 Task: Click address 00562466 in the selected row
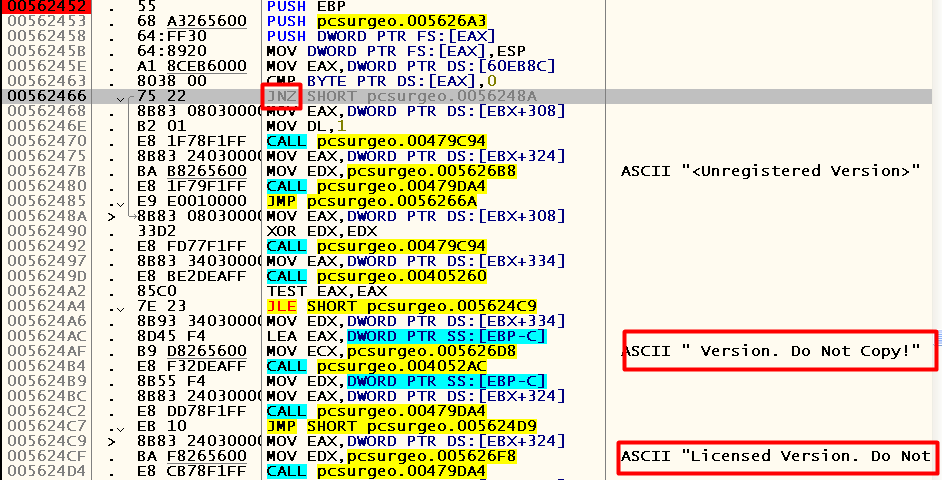coord(47,96)
